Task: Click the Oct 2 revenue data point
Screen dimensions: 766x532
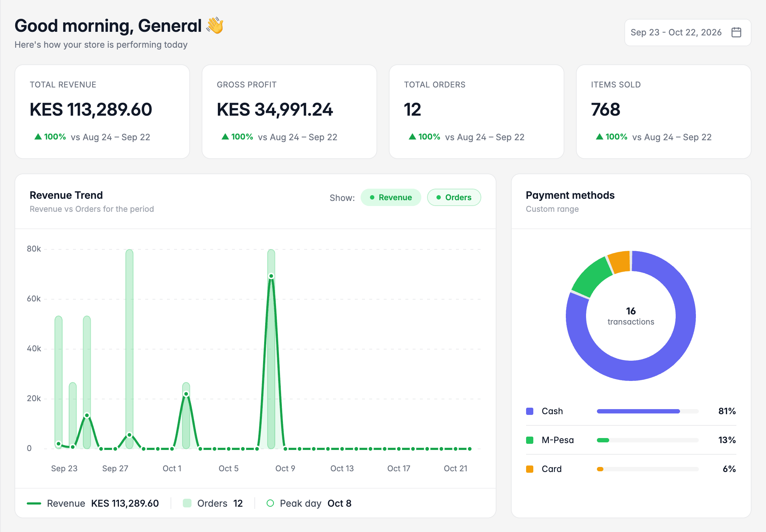Action: [186, 394]
